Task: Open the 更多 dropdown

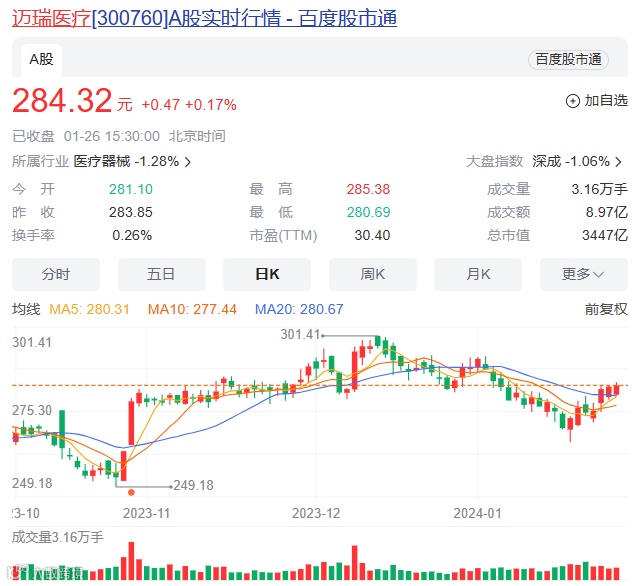Action: coord(584,274)
